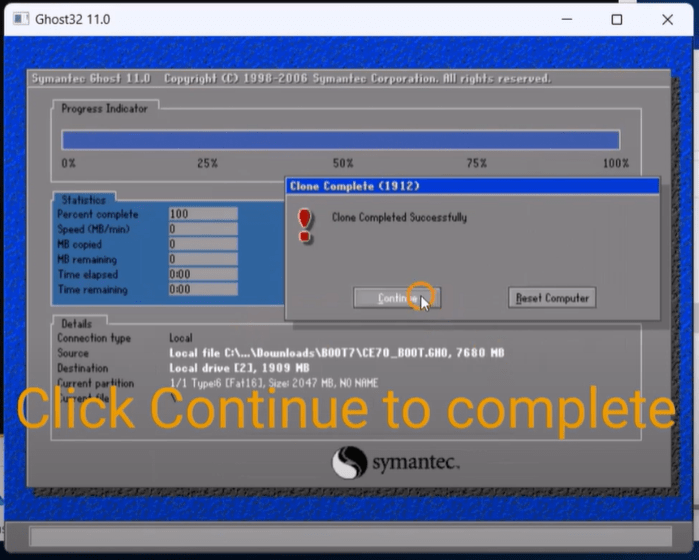The height and width of the screenshot is (560, 699).
Task: Click the Time remaining value field
Action: 202,290
